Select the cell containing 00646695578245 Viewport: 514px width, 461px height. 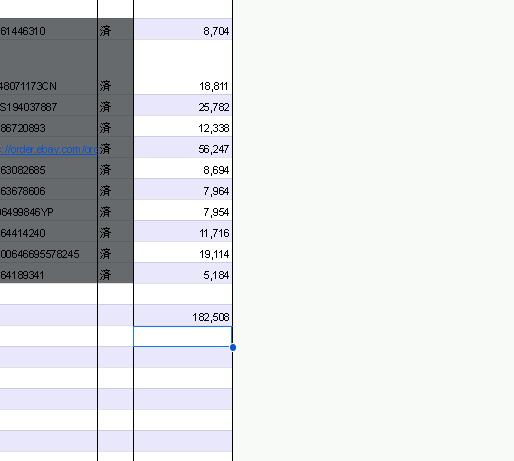[48, 254]
